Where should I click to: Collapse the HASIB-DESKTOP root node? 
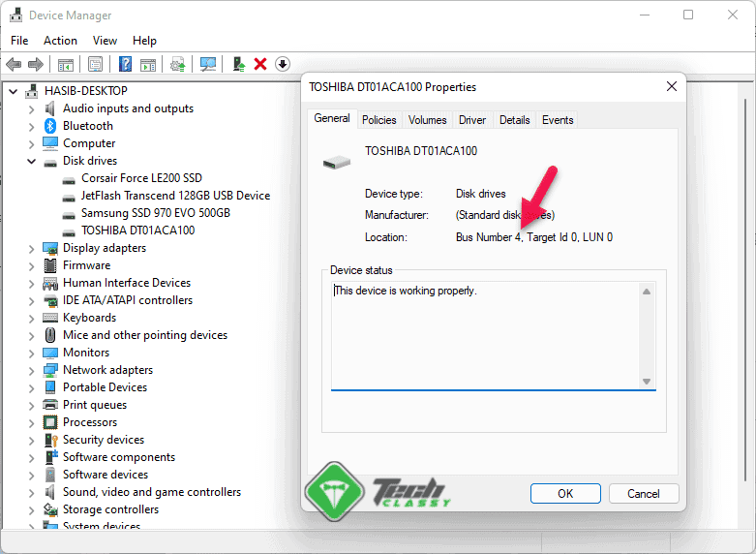[13, 91]
